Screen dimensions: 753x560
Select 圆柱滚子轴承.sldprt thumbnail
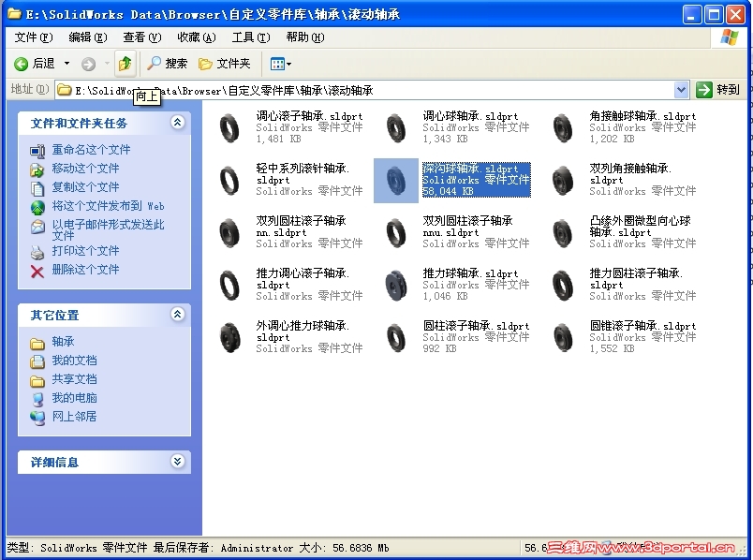(x=396, y=338)
